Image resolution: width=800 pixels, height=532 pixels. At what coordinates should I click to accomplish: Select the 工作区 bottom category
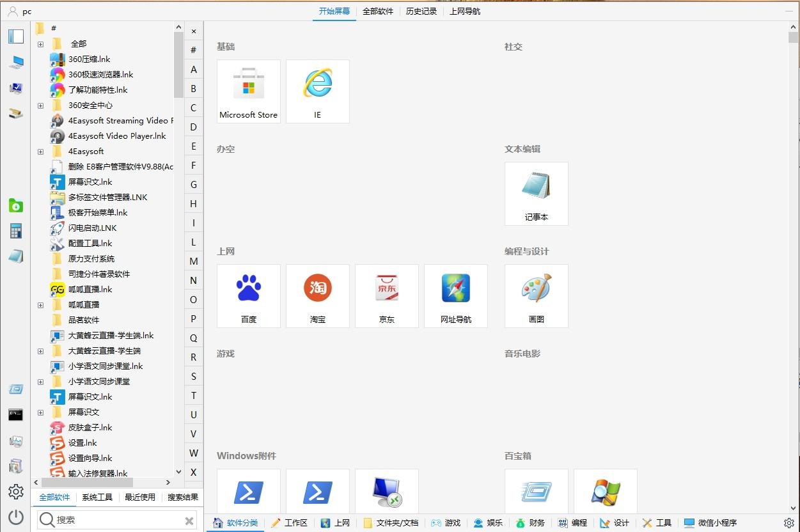[x=289, y=522]
